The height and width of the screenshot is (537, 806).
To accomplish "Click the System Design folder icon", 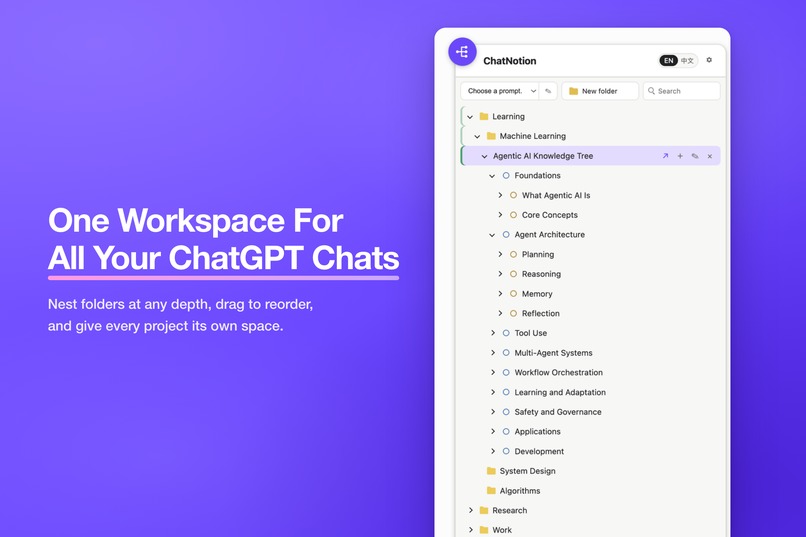I will tap(491, 471).
